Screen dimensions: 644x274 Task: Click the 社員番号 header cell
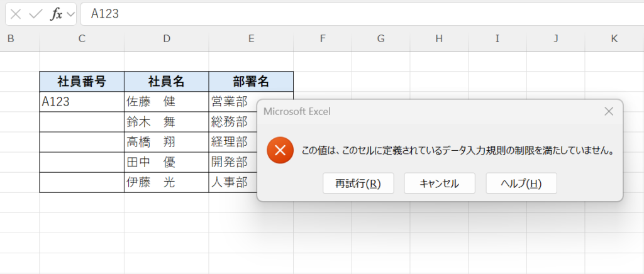[x=82, y=82]
